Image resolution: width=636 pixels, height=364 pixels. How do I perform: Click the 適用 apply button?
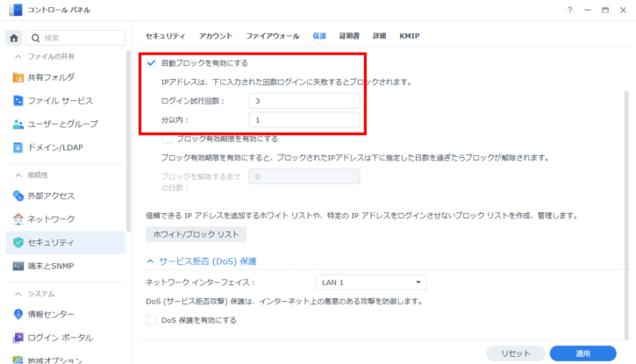[x=582, y=353]
